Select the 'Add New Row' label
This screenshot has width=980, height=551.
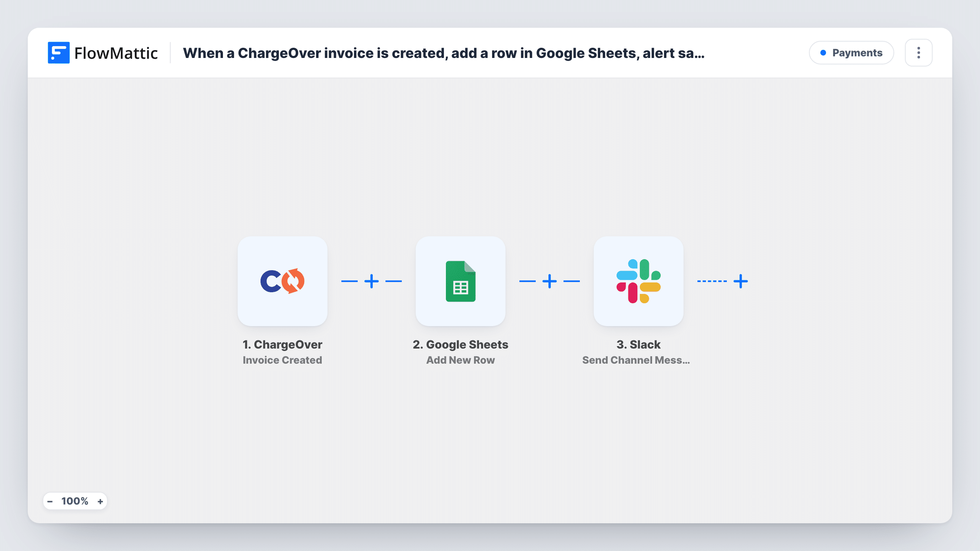(461, 360)
